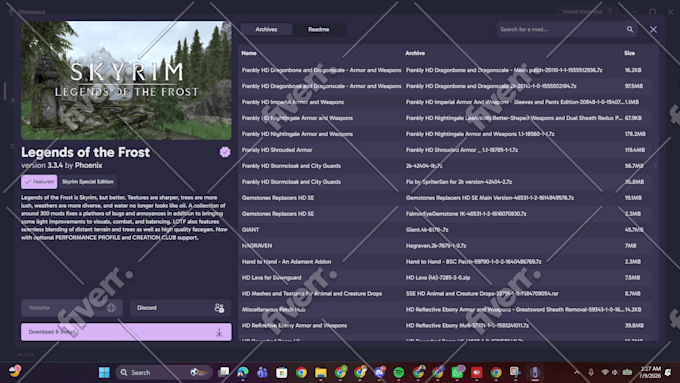This screenshot has height=383, width=680.
Task: Select the HD Lava for Dawnguard name
Action: (271, 278)
